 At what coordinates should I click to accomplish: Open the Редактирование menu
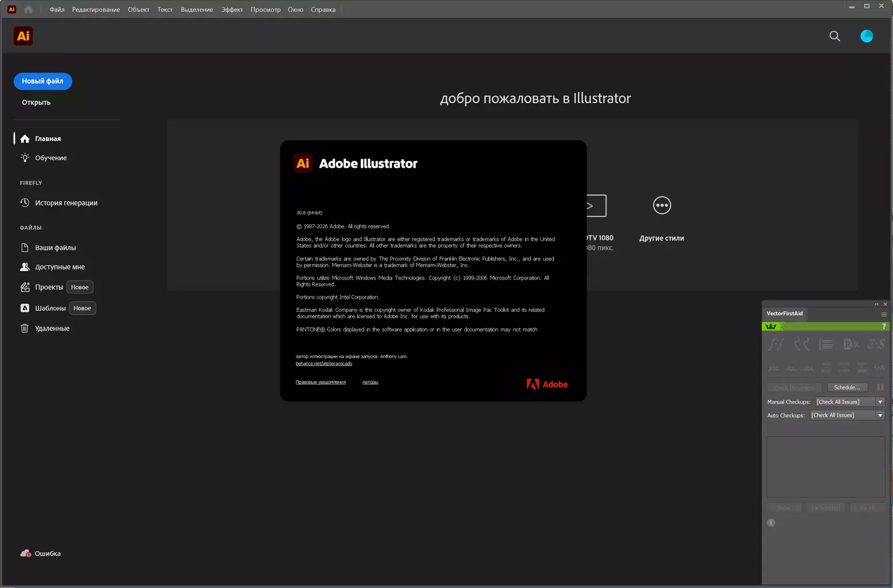pos(96,9)
